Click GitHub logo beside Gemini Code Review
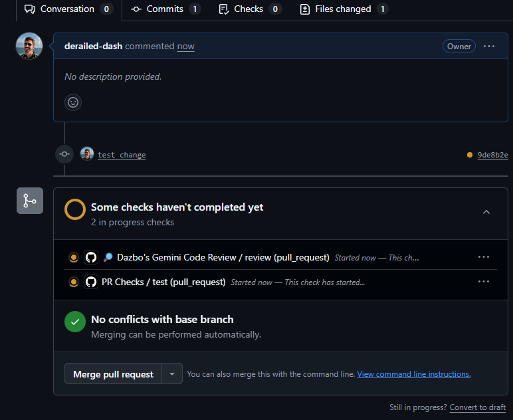This screenshot has width=513, height=420. 91,257
